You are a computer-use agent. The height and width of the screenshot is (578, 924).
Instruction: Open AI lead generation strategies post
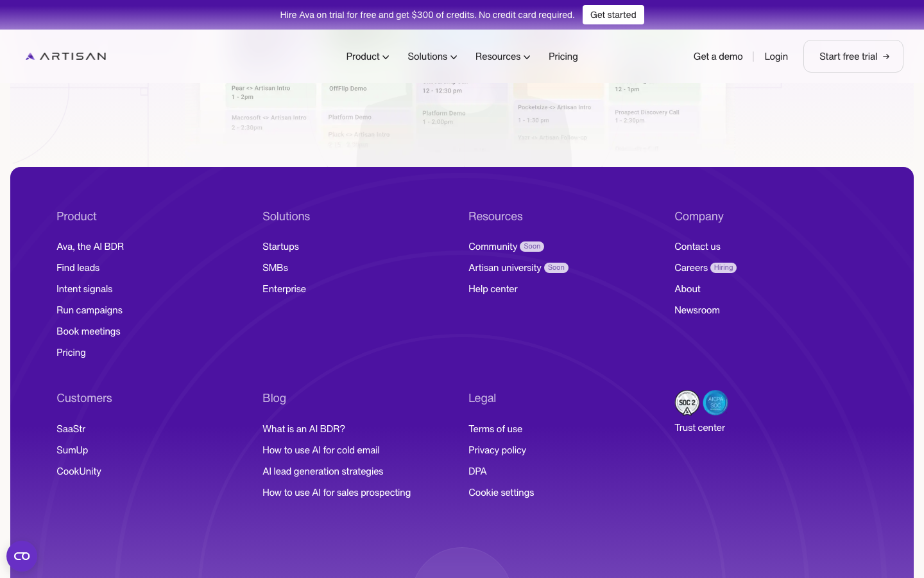323,471
